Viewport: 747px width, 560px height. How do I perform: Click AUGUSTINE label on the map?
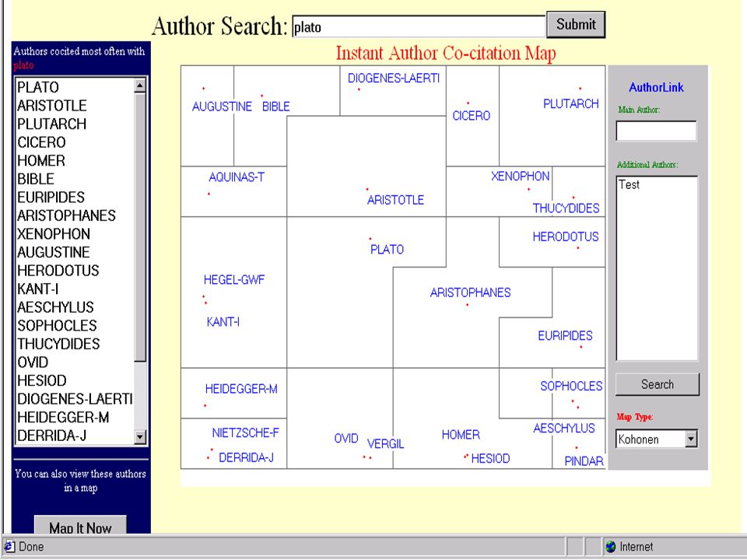[222, 107]
